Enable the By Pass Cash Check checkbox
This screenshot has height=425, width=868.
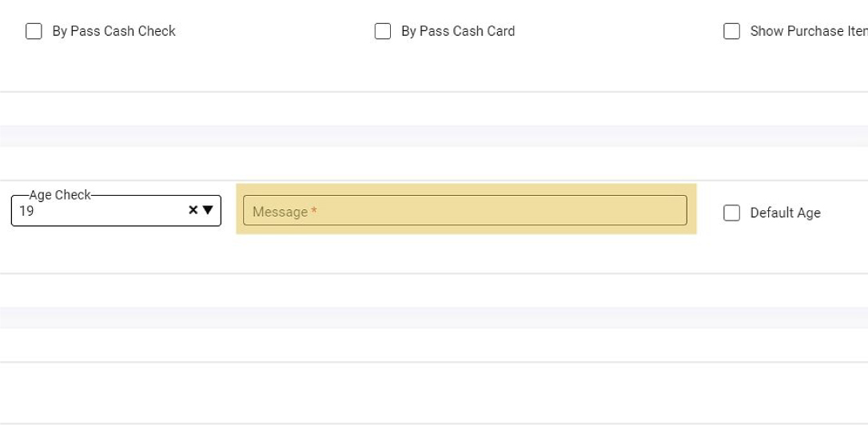click(x=34, y=31)
